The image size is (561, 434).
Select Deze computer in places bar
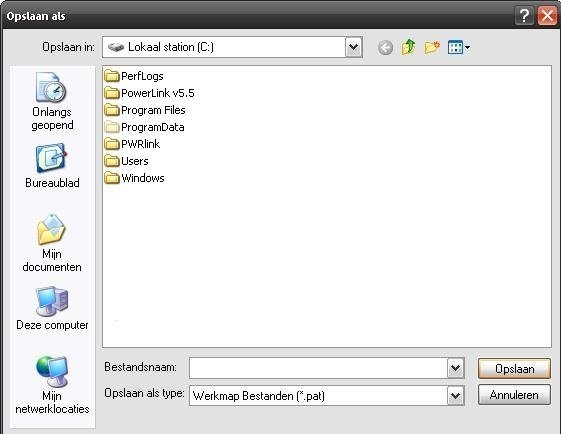coord(52,308)
